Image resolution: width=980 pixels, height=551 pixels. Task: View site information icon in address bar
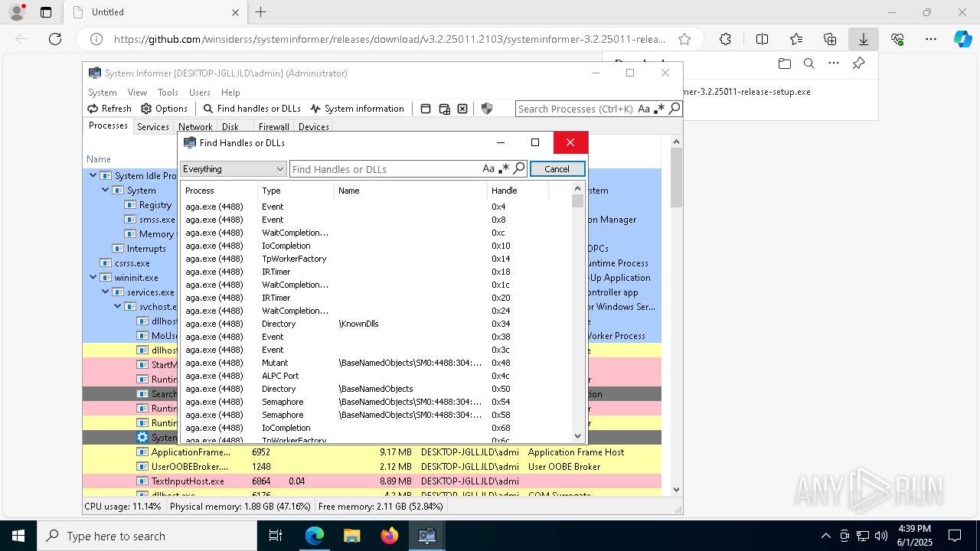[x=96, y=39]
